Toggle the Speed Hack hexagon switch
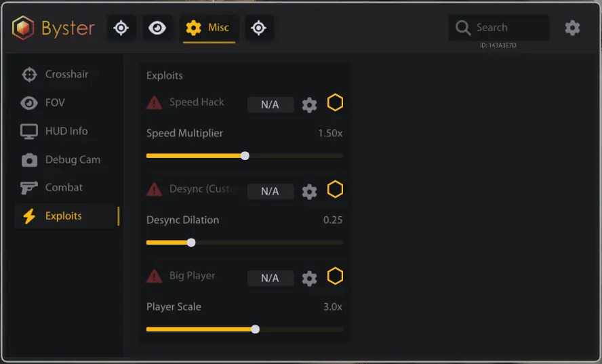 335,102
